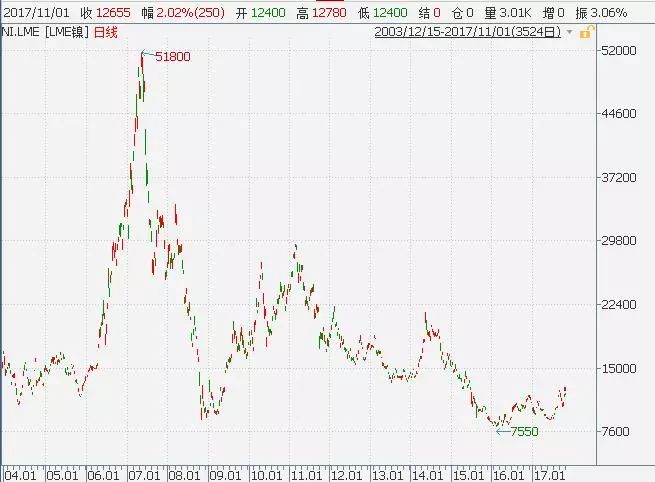Click the 11.01 timeline label
Screen dimensions: 655x482
point(306,474)
